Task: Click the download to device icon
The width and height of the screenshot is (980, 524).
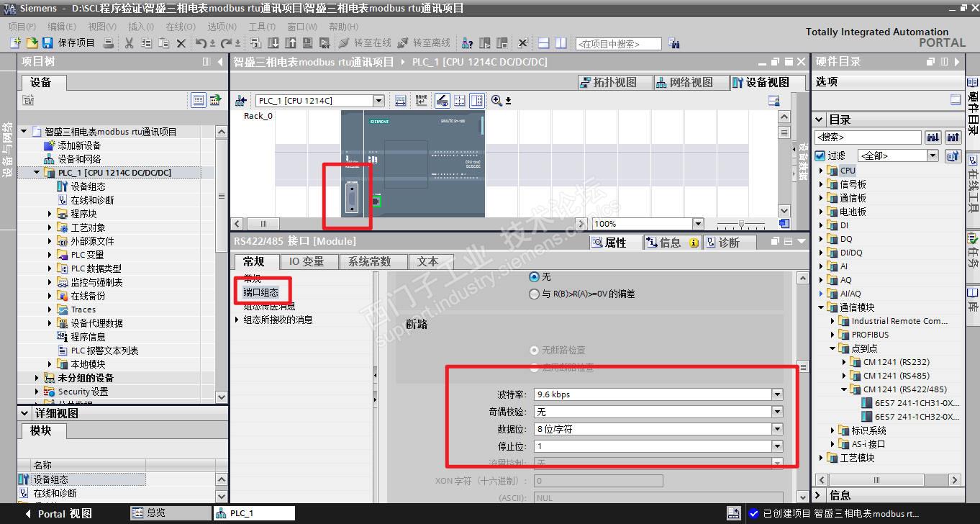Action: pos(273,43)
